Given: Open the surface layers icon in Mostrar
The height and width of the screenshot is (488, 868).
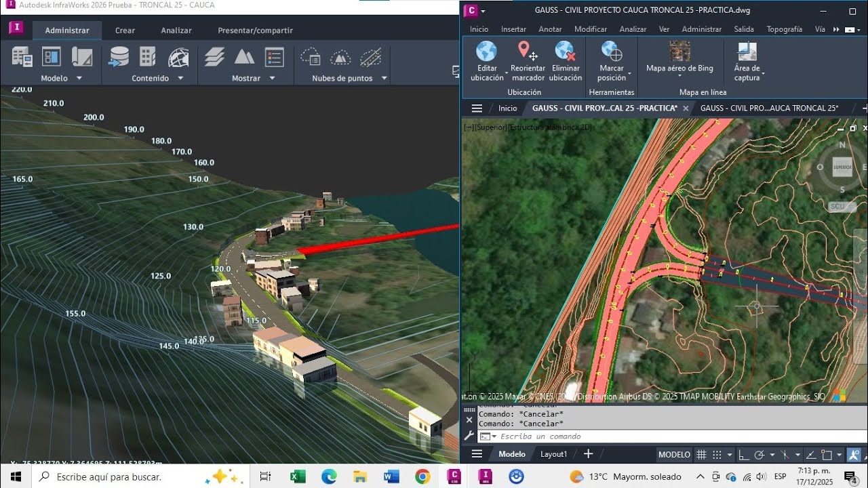Looking at the screenshot, I should pos(214,57).
